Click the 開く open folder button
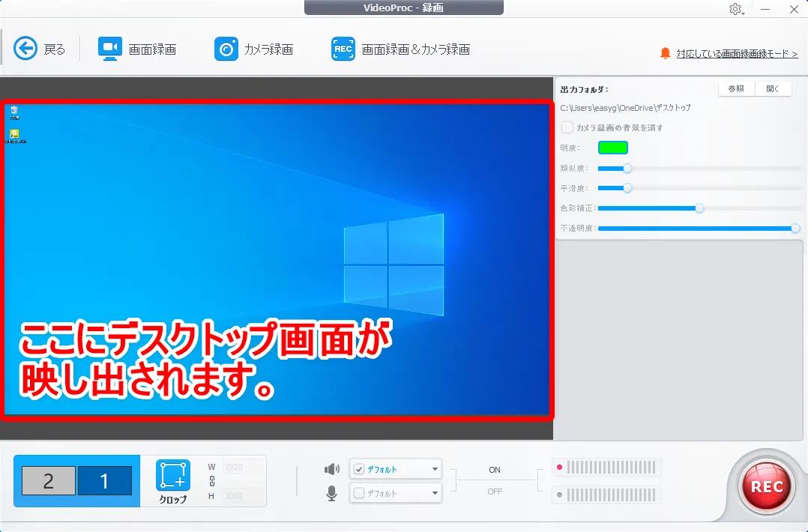808x532 pixels. 773,89
